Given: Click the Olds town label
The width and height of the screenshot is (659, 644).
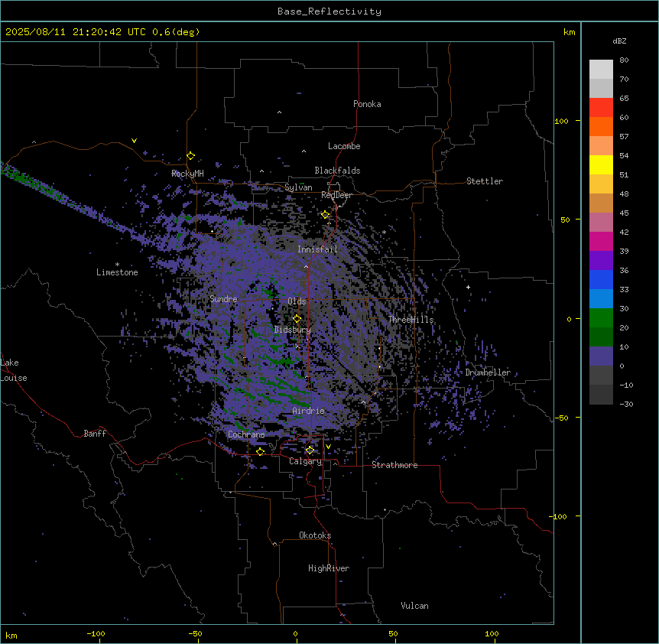Looking at the screenshot, I should click(x=297, y=301).
